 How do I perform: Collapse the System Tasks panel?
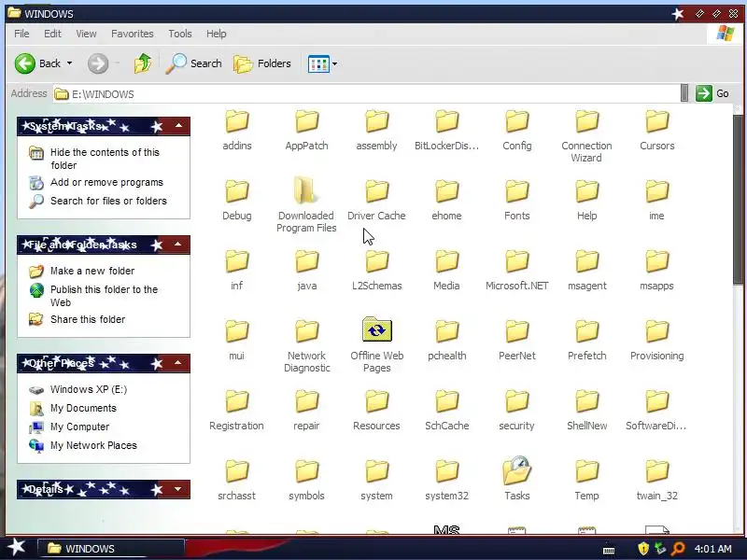[x=178, y=126]
